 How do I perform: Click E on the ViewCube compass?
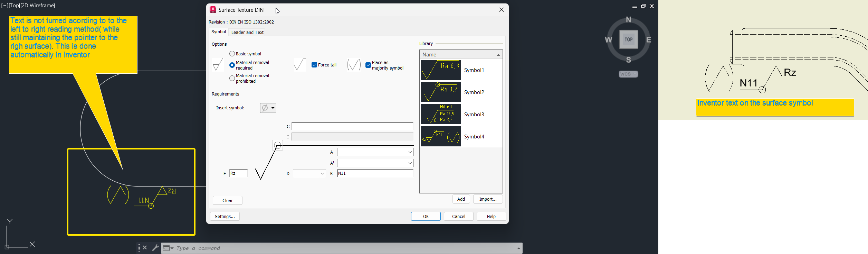(x=649, y=40)
